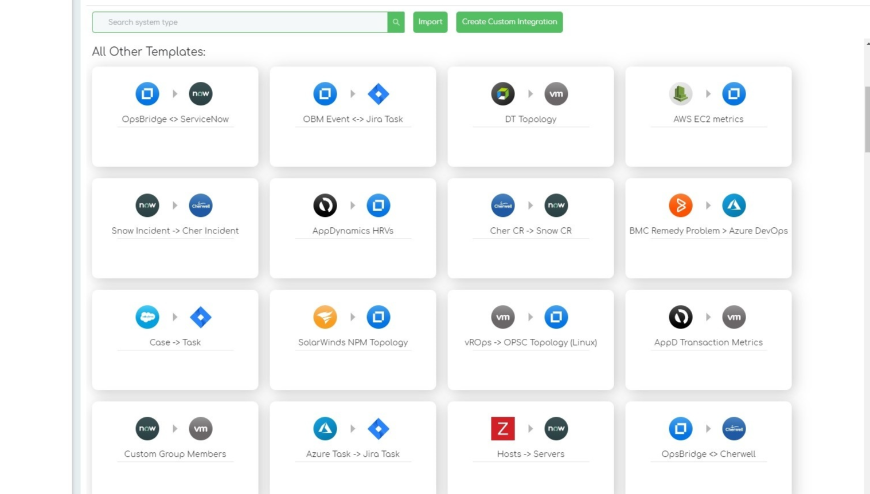Viewport: 870px width, 494px height.
Task: Click vm icon in Custom Group Members card
Action: click(x=200, y=429)
